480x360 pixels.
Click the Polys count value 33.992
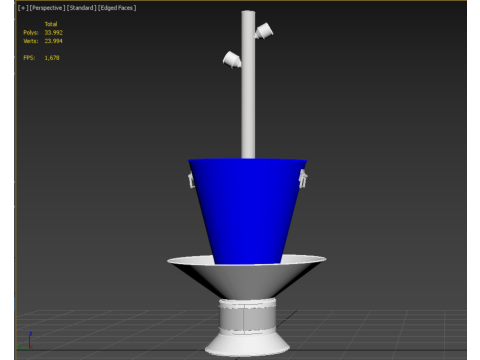[54, 32]
